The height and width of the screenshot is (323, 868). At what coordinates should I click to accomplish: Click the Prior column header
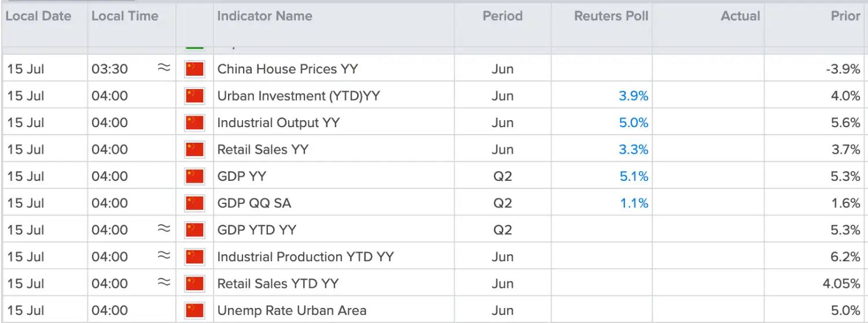pos(845,16)
